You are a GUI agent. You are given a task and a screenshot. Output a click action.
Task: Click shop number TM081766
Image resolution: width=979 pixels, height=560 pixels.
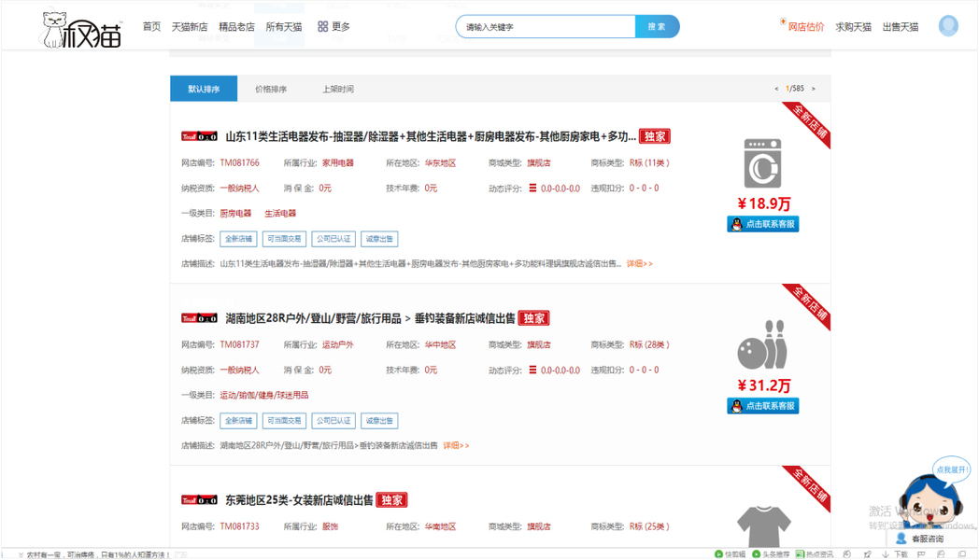click(x=239, y=162)
